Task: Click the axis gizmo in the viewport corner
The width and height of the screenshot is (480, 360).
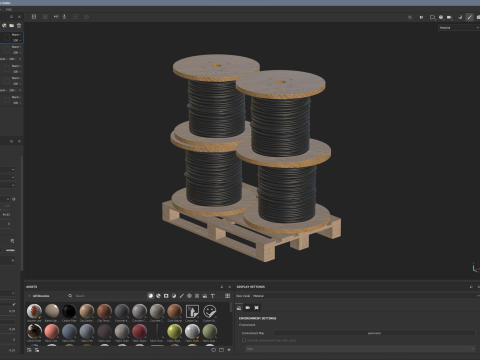Action: tap(476, 268)
